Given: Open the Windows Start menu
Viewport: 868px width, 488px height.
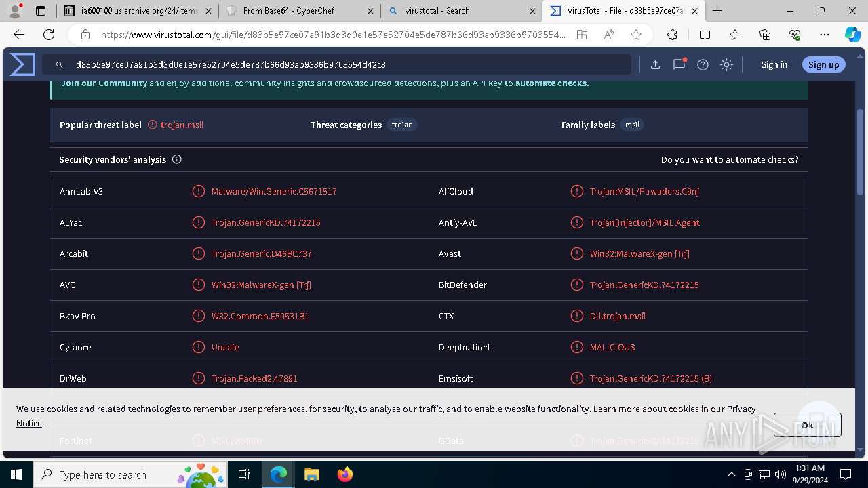Looking at the screenshot, I should (x=16, y=474).
